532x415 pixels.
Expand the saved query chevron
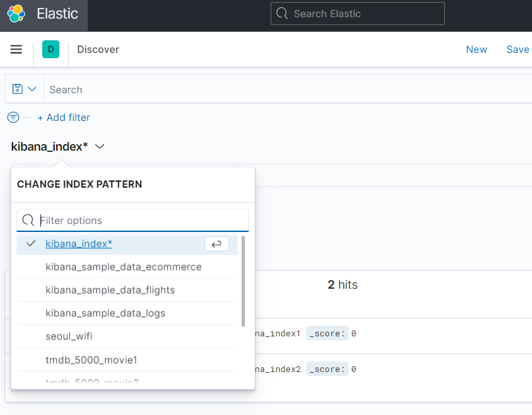pyautogui.click(x=32, y=89)
